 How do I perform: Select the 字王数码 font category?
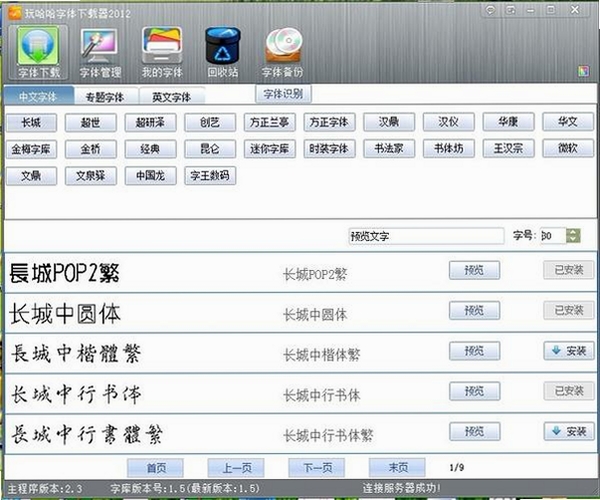(210, 176)
